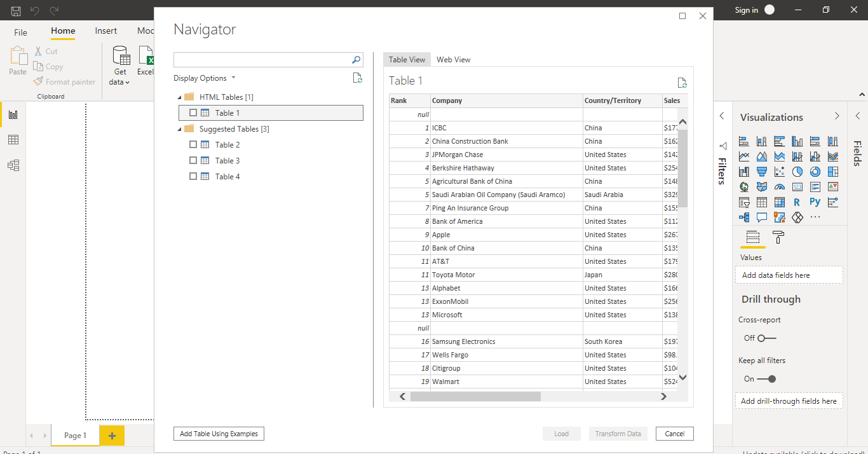
Task: Open the File menu
Action: [x=20, y=32]
